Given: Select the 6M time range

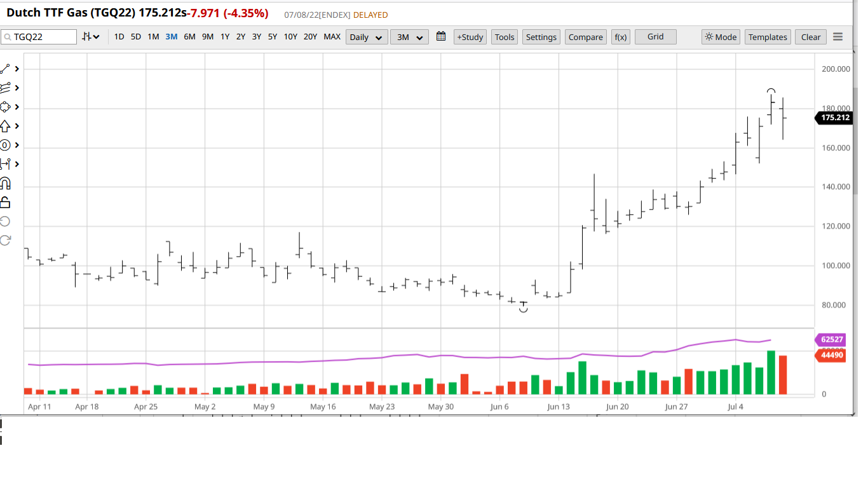Looking at the screenshot, I should (x=189, y=37).
